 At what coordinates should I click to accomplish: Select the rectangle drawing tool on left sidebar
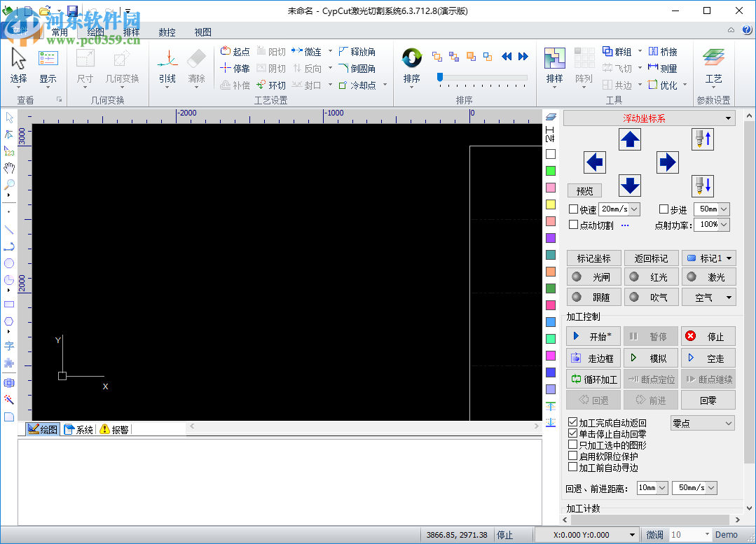(x=9, y=303)
